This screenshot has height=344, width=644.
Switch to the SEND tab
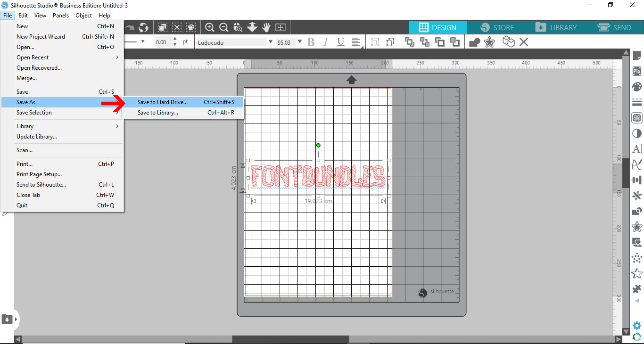coord(615,27)
